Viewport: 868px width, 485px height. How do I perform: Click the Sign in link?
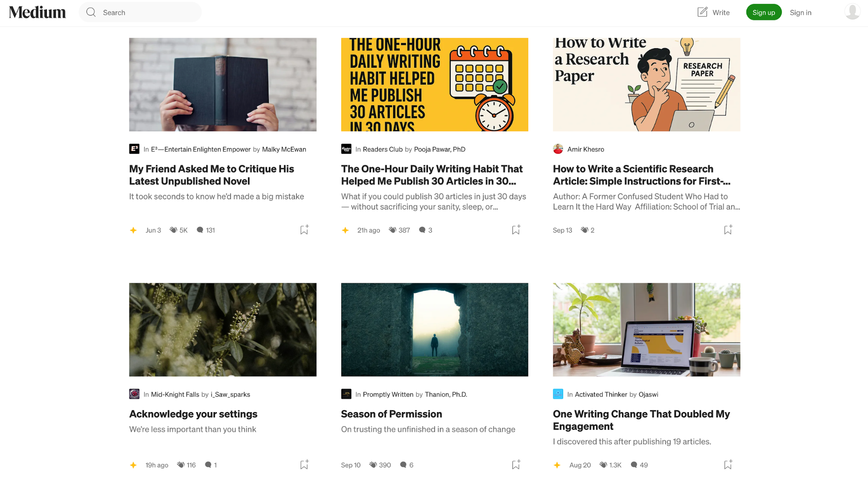[800, 13]
